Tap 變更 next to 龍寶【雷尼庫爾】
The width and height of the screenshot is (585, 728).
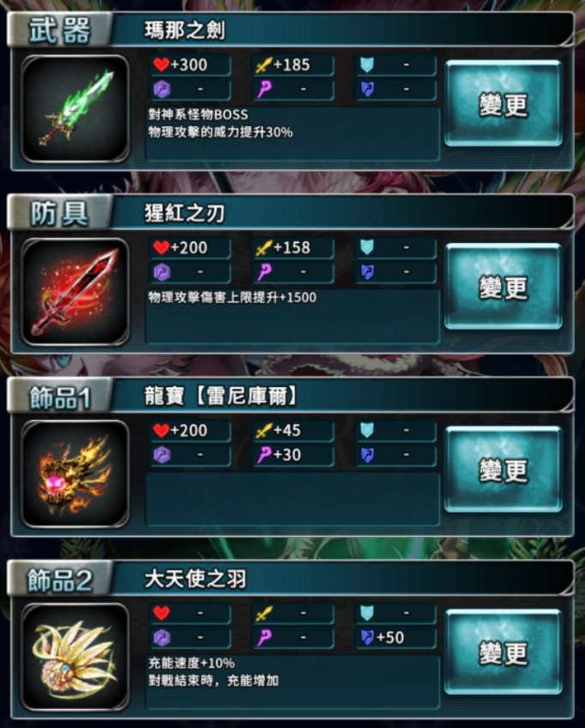(x=504, y=470)
